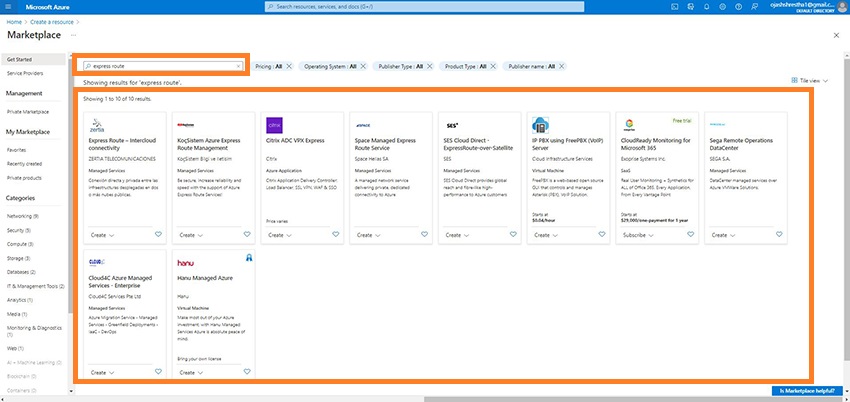Remove the Operating System filter
Image resolution: width=850 pixels, height=402 pixels.
(363, 66)
